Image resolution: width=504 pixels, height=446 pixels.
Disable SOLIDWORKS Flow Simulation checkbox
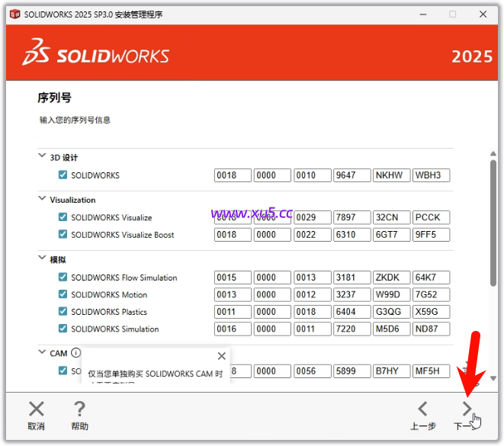pyautogui.click(x=63, y=278)
